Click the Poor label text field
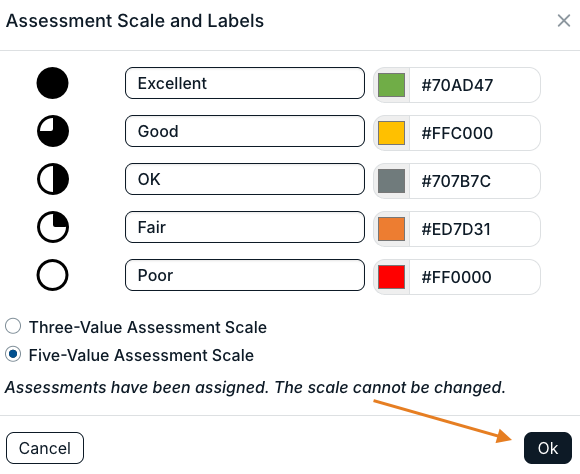Screen dimensions: 580x474 pyautogui.click(x=245, y=275)
